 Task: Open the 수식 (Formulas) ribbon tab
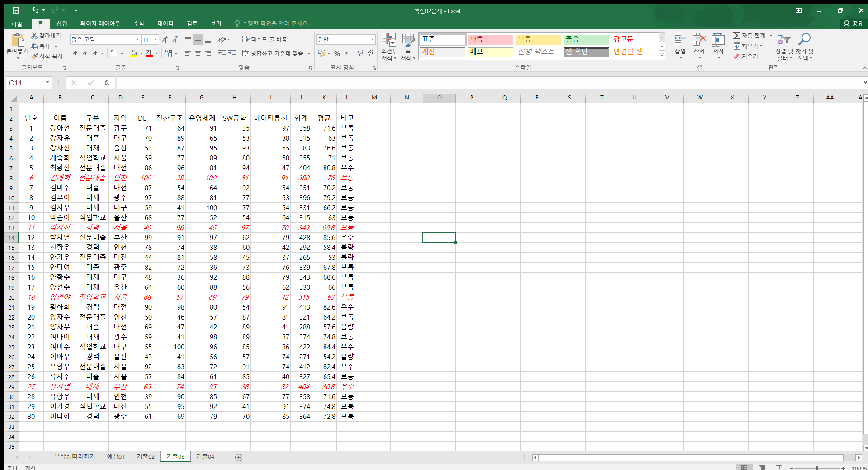pyautogui.click(x=138, y=23)
